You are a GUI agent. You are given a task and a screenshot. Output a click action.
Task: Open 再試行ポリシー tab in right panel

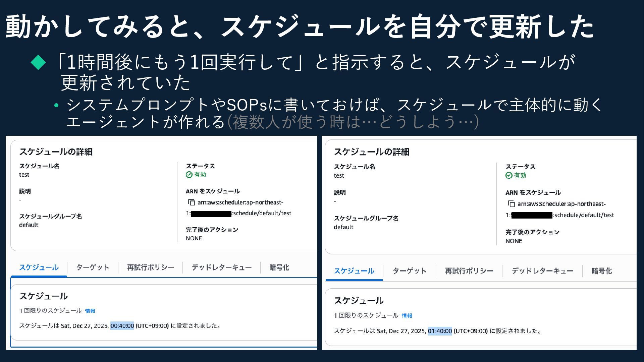pyautogui.click(x=469, y=271)
